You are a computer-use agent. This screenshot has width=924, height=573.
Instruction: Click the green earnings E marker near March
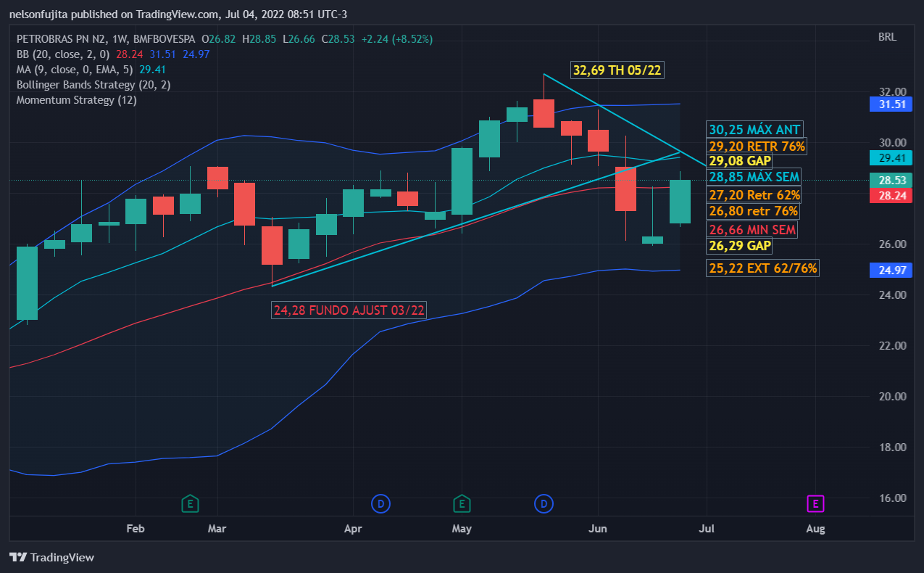(189, 503)
